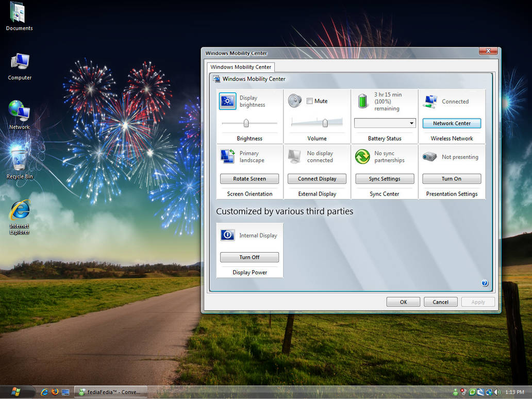This screenshot has width=532, height=399.
Task: Click the taskbar clock showing 1:13 PM
Action: click(514, 392)
